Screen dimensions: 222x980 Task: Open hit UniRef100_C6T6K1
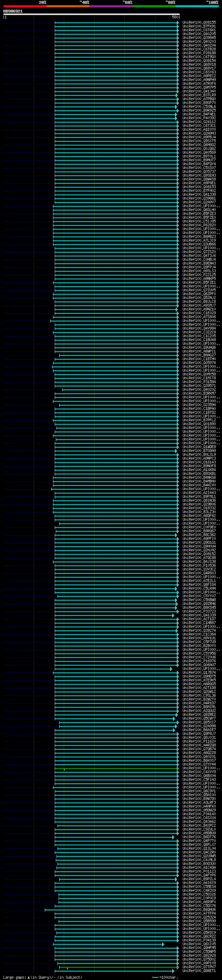point(199,30)
